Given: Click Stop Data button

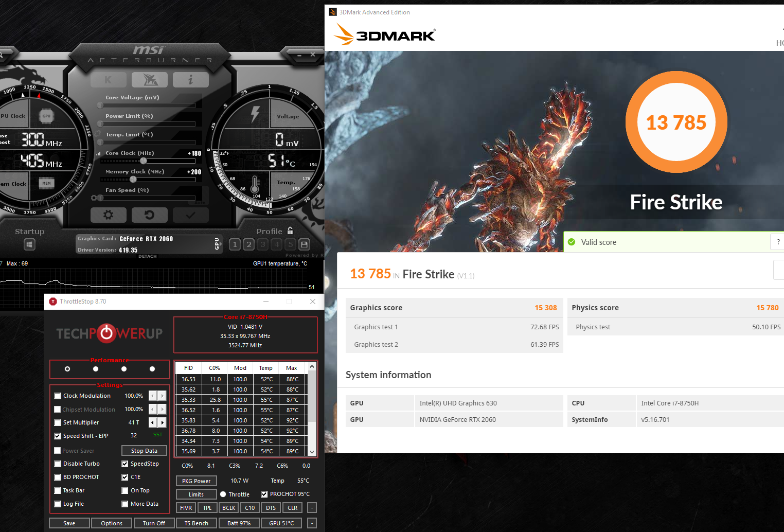Looking at the screenshot, I should coord(144,451).
